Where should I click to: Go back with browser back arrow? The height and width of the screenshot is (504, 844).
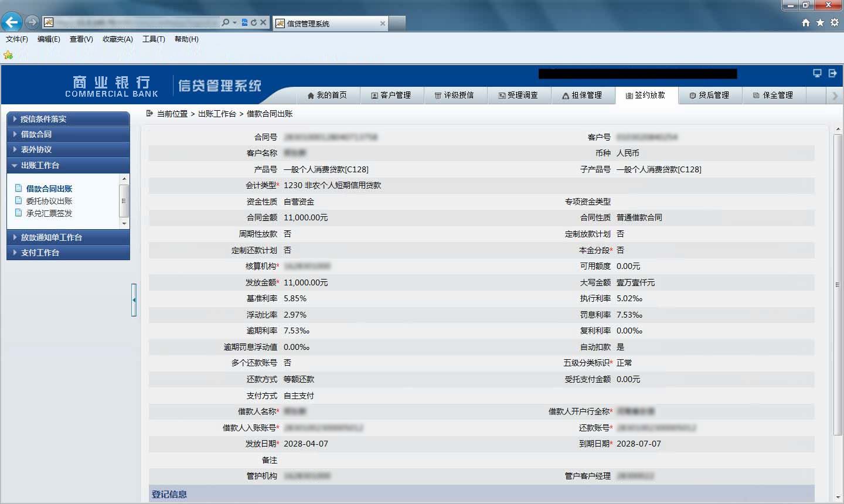point(12,22)
